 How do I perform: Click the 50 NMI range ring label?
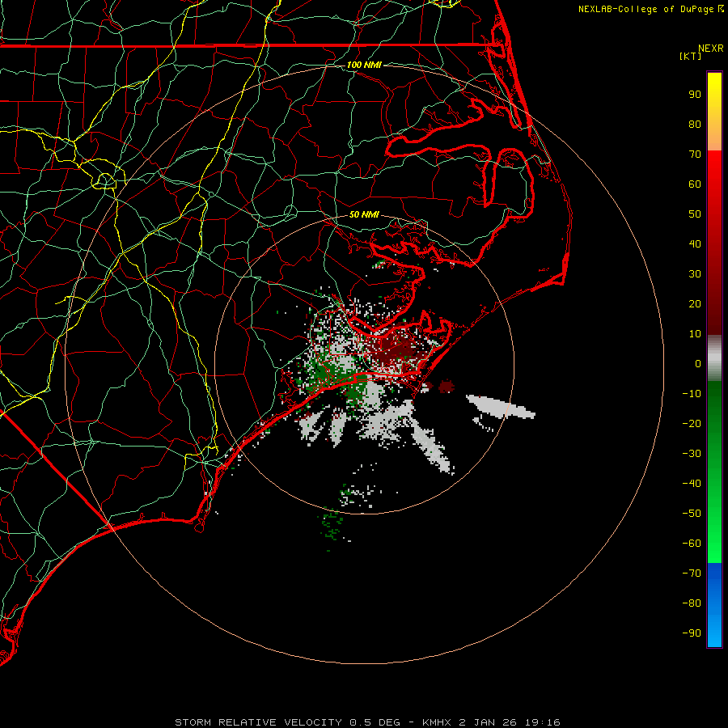point(364,214)
